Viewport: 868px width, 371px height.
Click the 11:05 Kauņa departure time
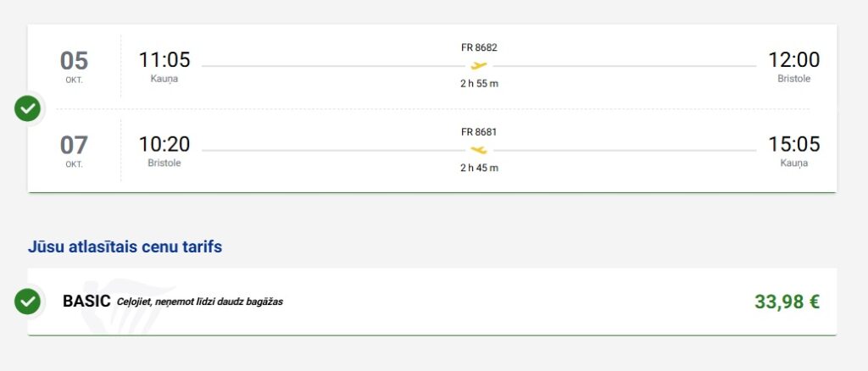point(164,59)
